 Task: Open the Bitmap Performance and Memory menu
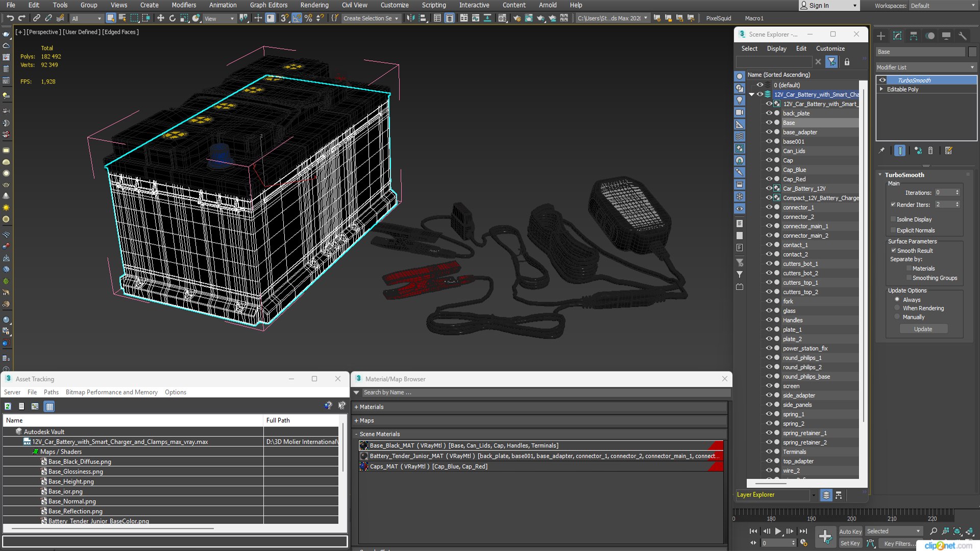pos(111,392)
